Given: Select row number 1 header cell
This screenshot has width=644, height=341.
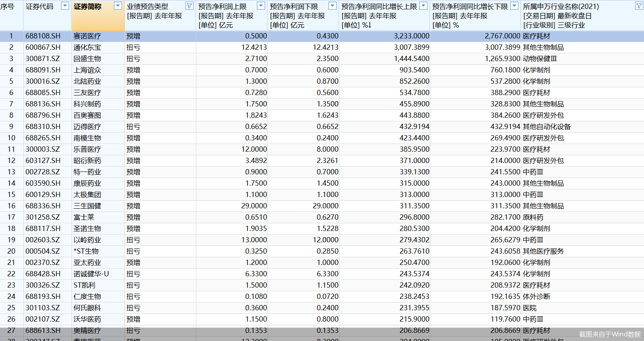Looking at the screenshot, I should (11, 36).
